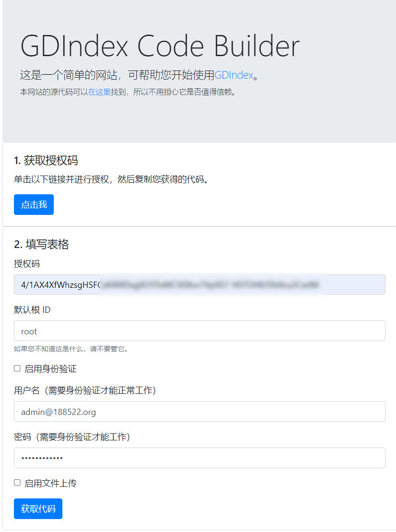The image size is (396, 532).
Task: Click the 用户名 field with admin@188522.org
Action: pyautogui.click(x=199, y=412)
